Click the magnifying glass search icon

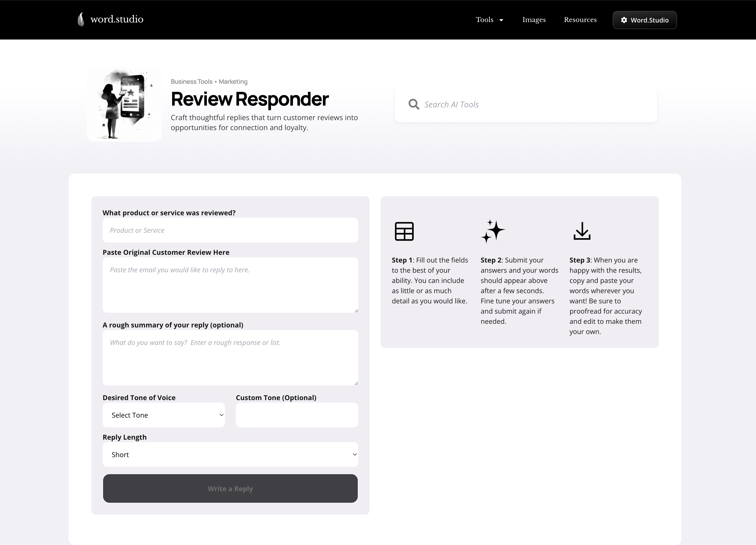pos(414,104)
